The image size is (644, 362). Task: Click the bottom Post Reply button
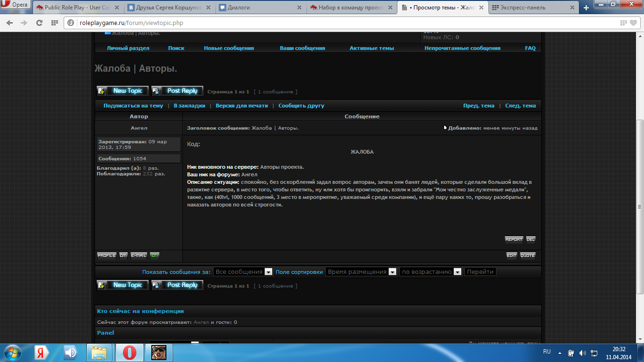click(177, 285)
